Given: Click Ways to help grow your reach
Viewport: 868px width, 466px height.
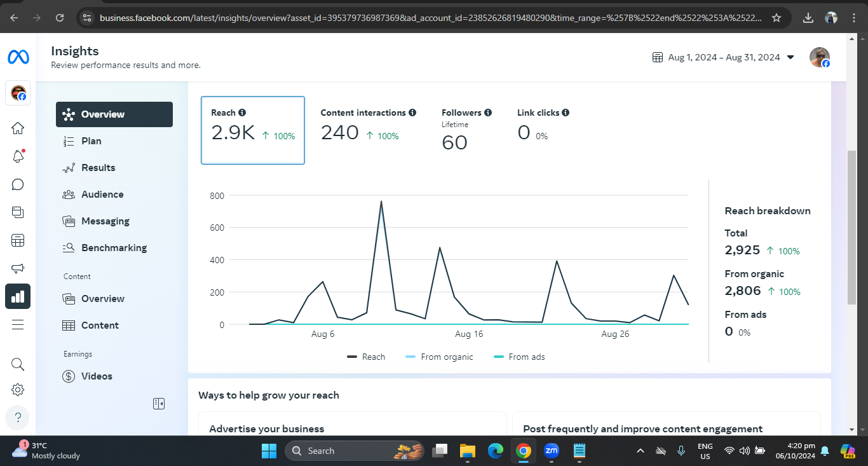Looking at the screenshot, I should (269, 395).
